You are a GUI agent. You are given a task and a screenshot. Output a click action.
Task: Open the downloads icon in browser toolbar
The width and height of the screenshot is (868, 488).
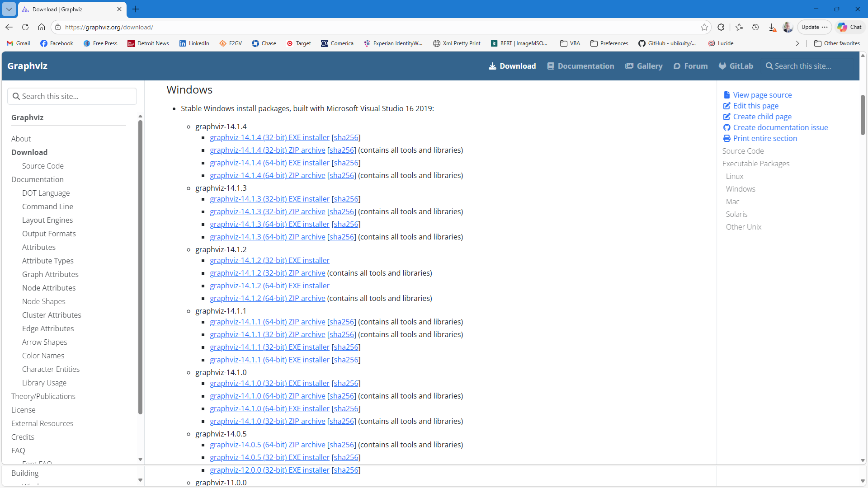coord(772,28)
